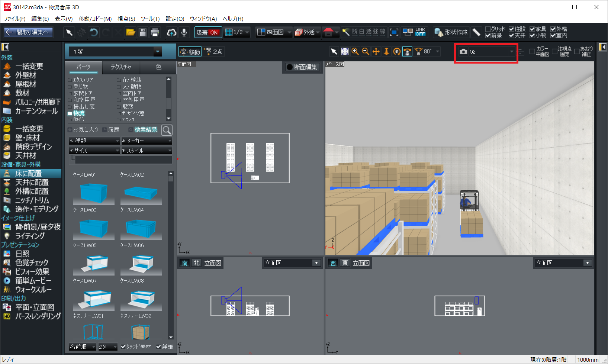Screen dimensions: 608x364
Task: Click the 断面編集 button
Action: [302, 67]
